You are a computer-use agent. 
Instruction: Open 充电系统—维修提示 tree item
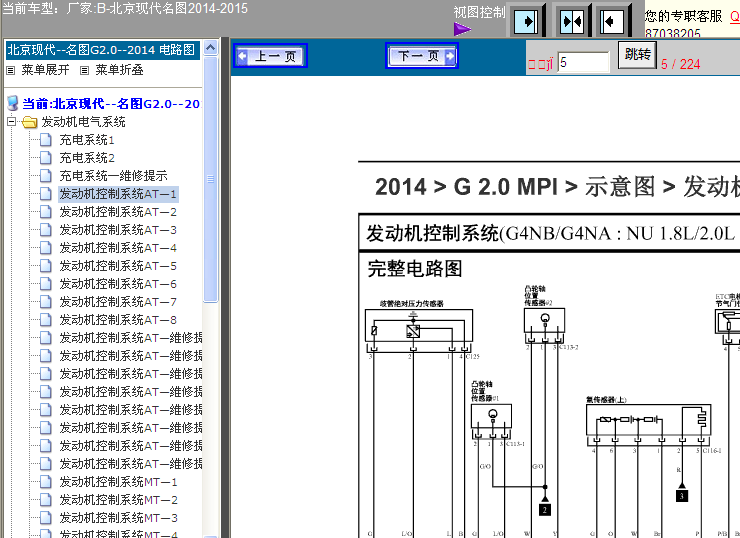pyautogui.click(x=113, y=176)
